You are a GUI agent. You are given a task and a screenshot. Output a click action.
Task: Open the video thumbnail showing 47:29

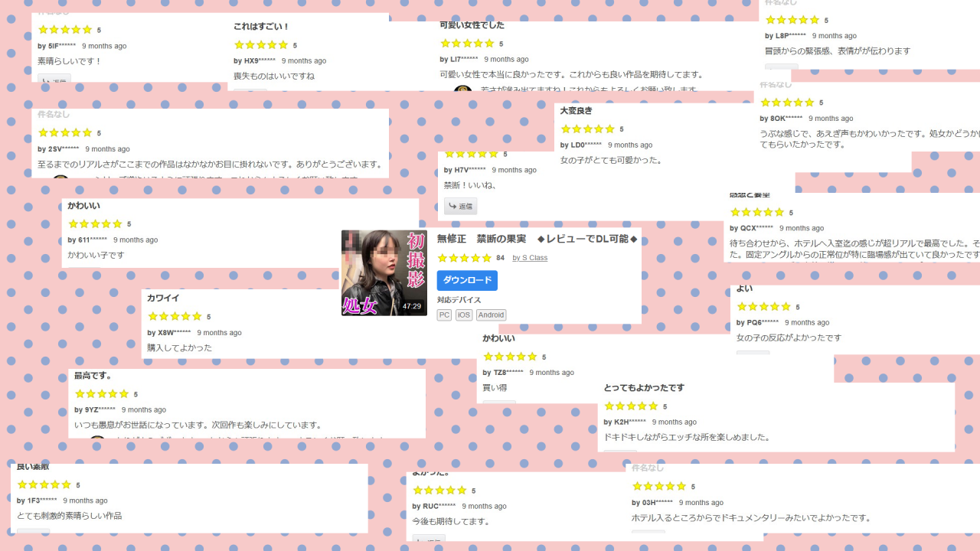(x=384, y=272)
